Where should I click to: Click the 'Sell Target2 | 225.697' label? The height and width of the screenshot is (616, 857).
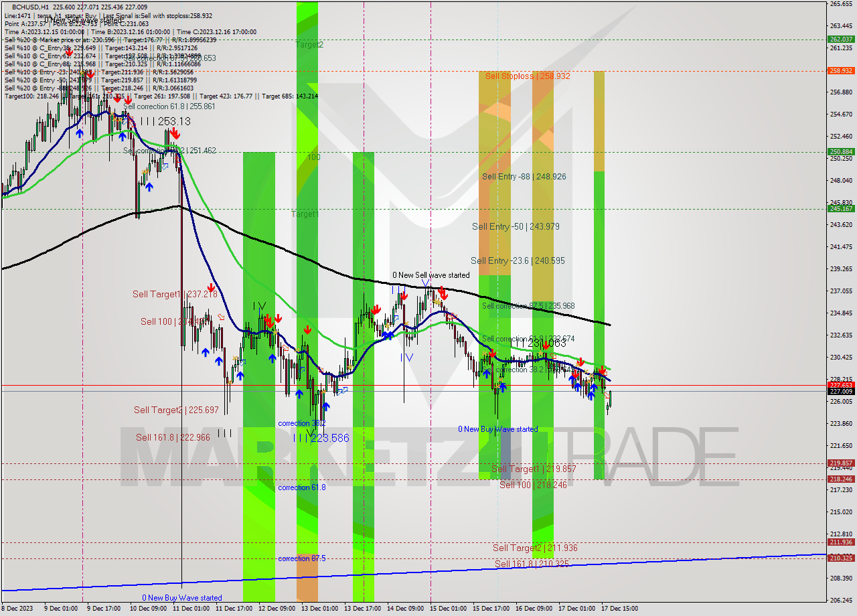pyautogui.click(x=176, y=410)
